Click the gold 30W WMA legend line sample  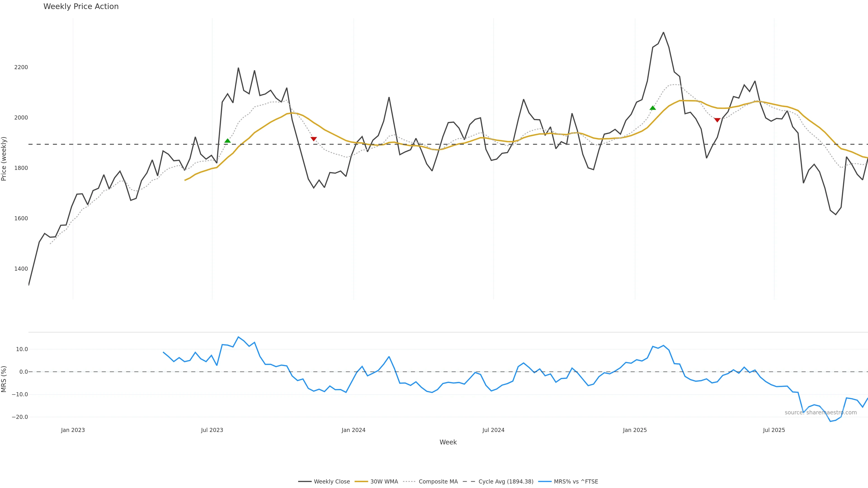click(x=361, y=482)
